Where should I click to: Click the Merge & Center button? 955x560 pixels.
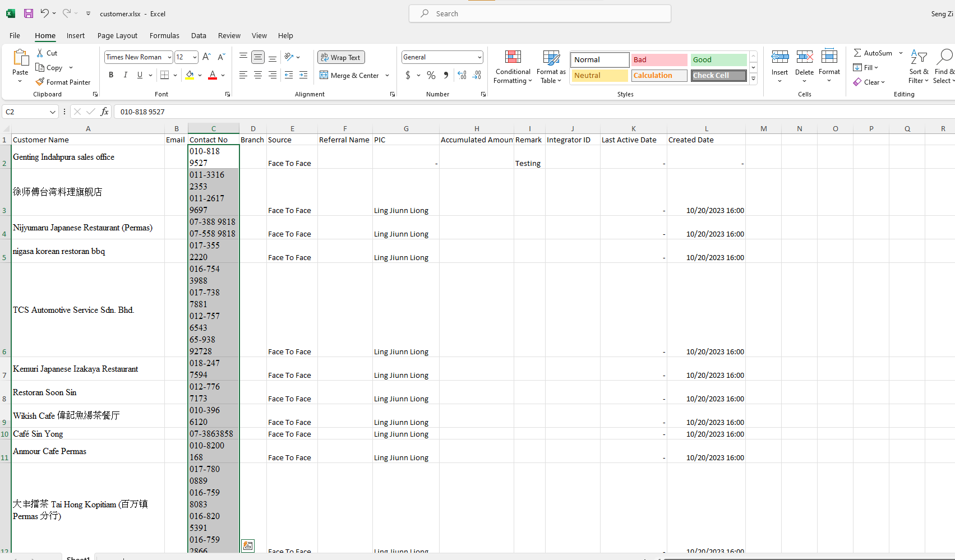click(349, 75)
